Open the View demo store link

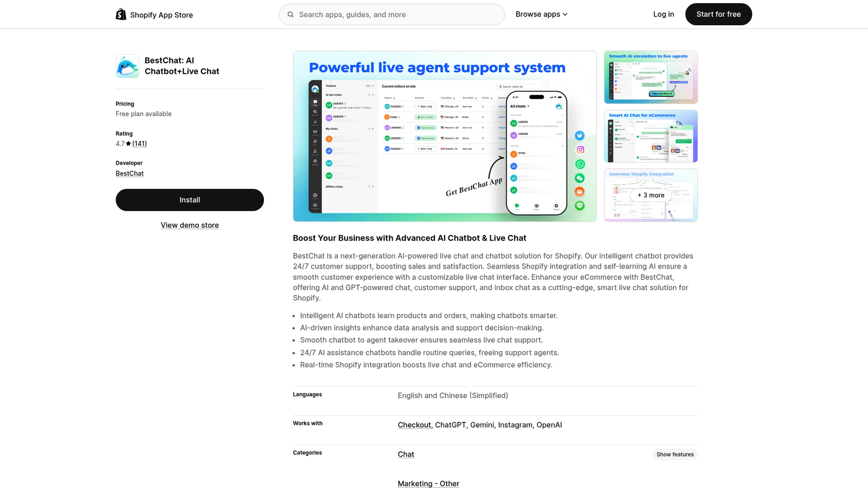tap(190, 225)
